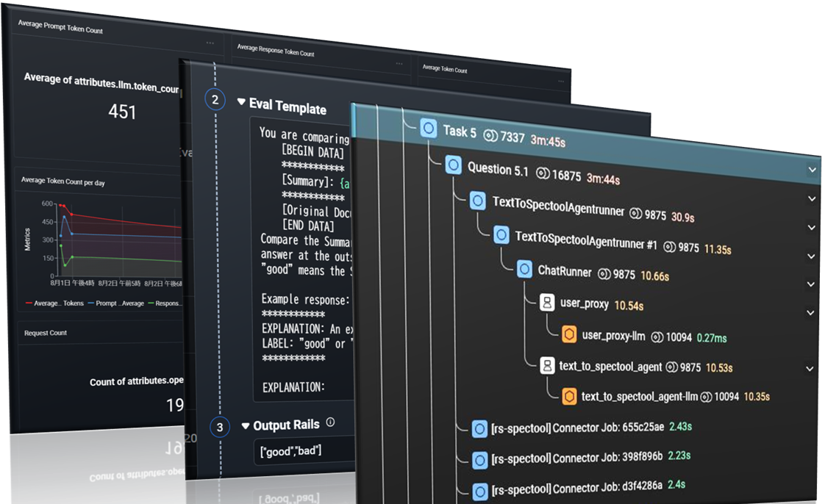Open Average Response Token Count options menu
The width and height of the screenshot is (825, 504).
(399, 64)
